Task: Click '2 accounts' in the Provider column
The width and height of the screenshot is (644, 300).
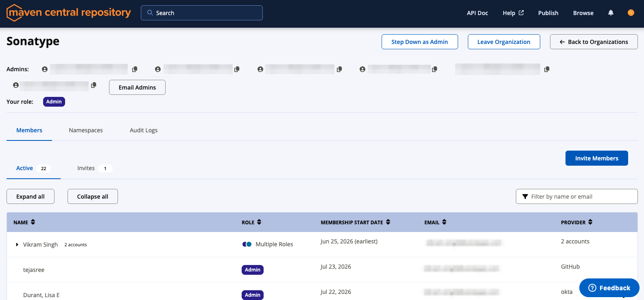Action: tap(575, 241)
